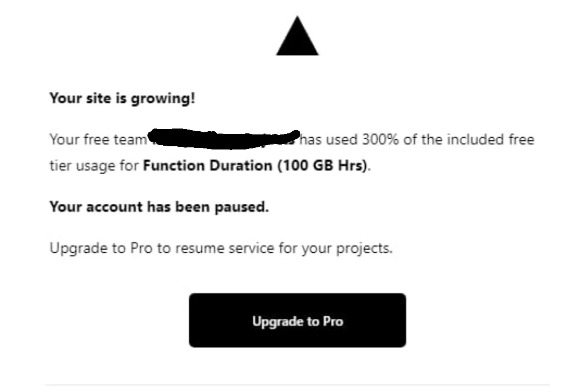The image size is (581, 392).
Task: Click the "Your free team" text
Action: [x=97, y=140]
